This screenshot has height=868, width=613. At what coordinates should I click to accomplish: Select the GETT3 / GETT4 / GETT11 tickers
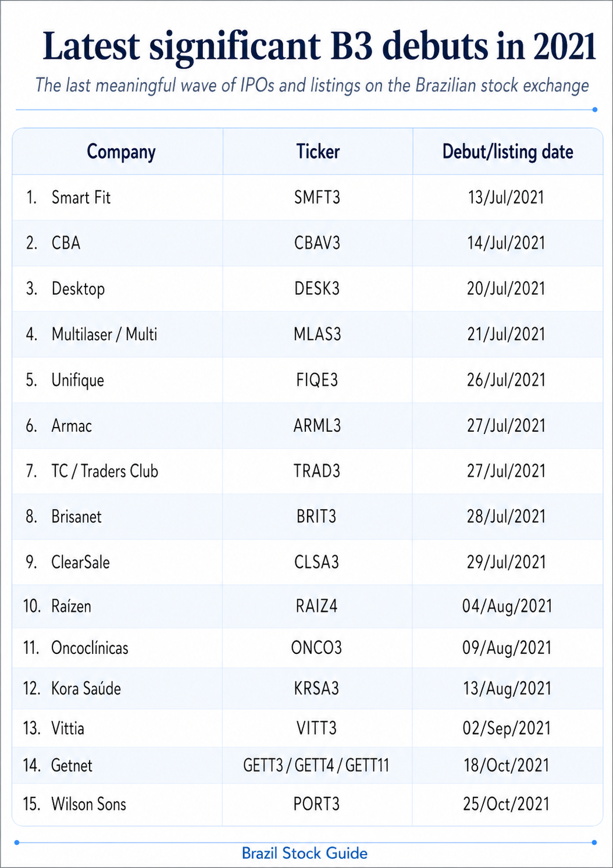316,765
